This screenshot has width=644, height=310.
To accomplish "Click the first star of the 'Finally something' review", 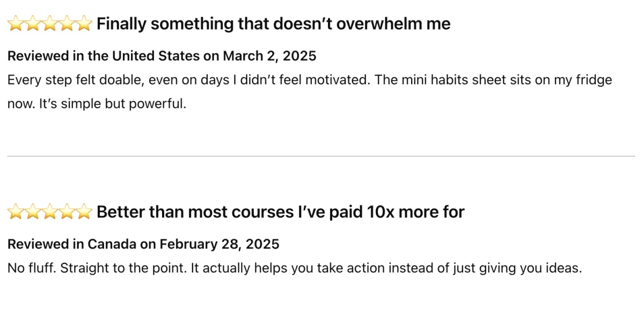I will point(16,24).
